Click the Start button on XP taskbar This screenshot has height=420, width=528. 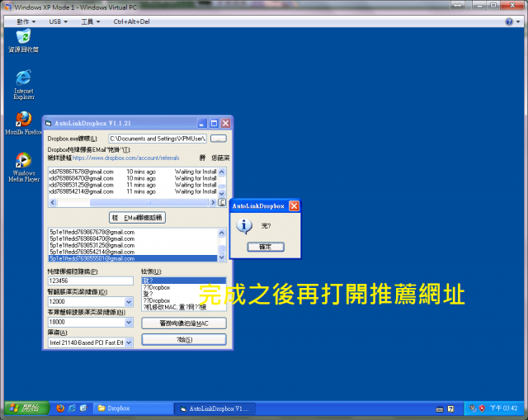pyautogui.click(x=27, y=408)
